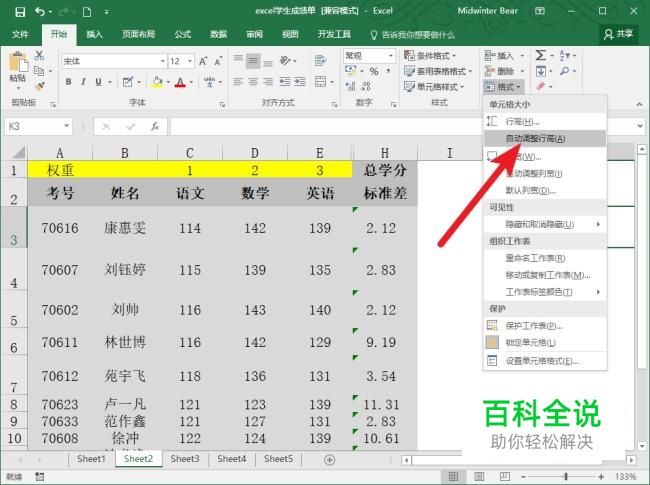Click the Share button
This screenshot has height=485, width=650.
pyautogui.click(x=618, y=34)
